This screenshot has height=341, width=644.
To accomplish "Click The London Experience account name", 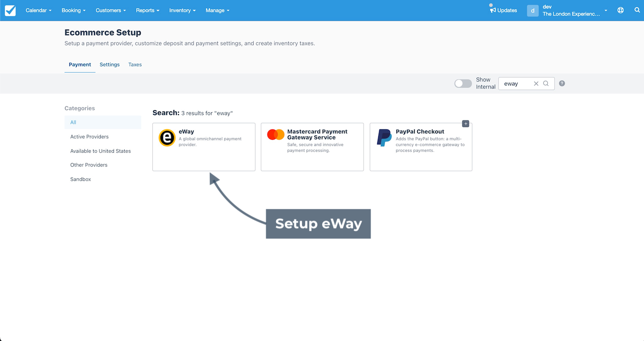I will (x=571, y=14).
